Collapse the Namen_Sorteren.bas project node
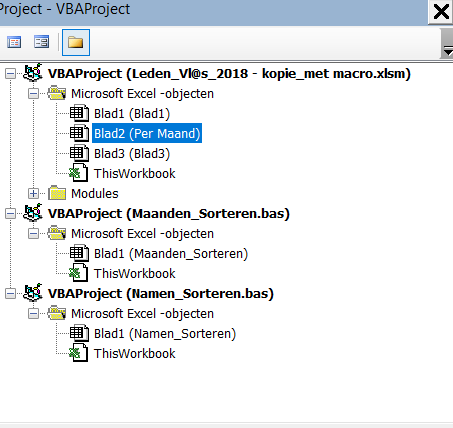Screen dimensions: 453x428 (11, 294)
